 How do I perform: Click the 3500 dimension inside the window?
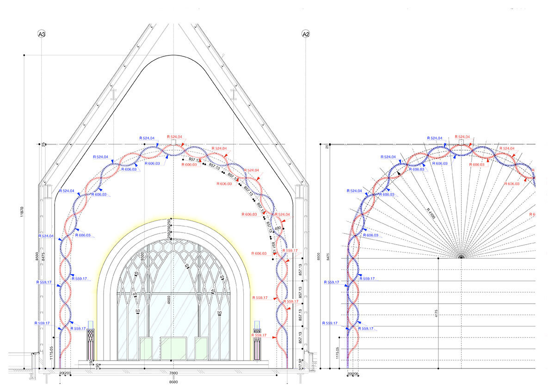coord(142,257)
